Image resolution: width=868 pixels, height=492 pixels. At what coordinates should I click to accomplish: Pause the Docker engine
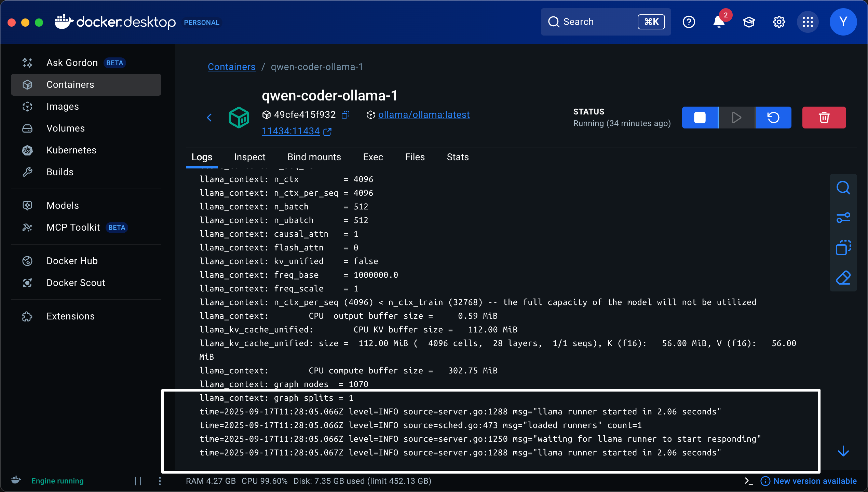(x=138, y=481)
